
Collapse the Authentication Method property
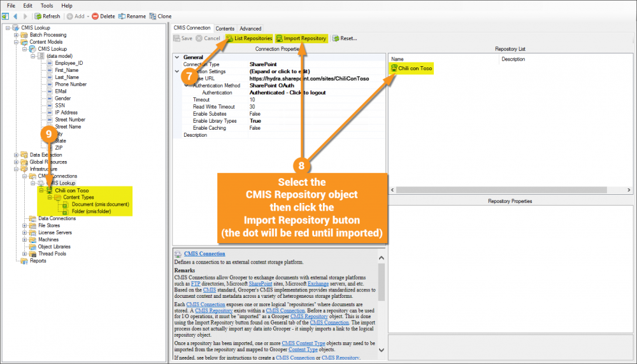(187, 86)
